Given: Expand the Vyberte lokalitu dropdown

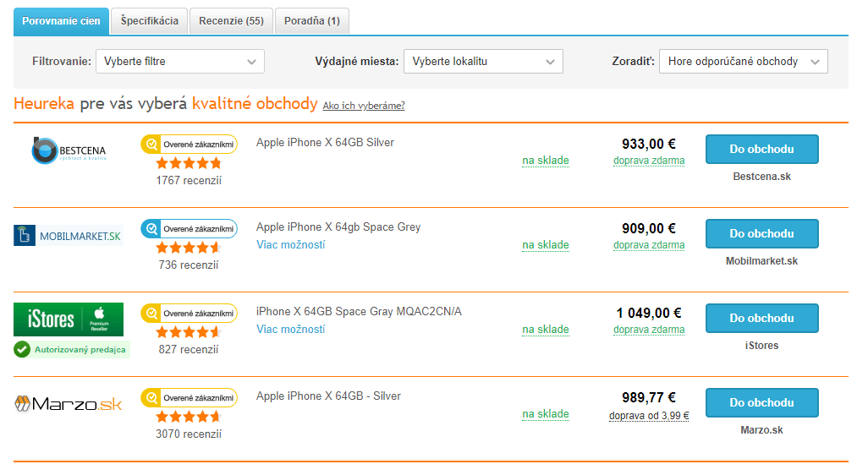Looking at the screenshot, I should pyautogui.click(x=483, y=62).
